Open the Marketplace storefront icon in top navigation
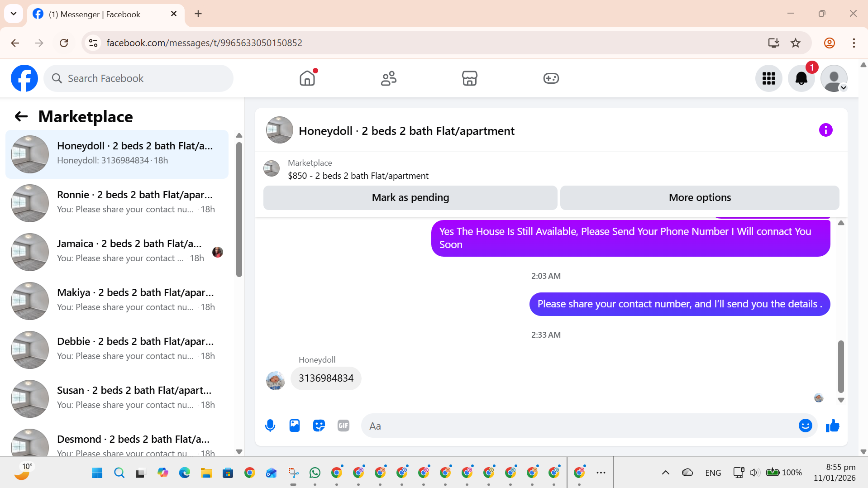 tap(470, 78)
